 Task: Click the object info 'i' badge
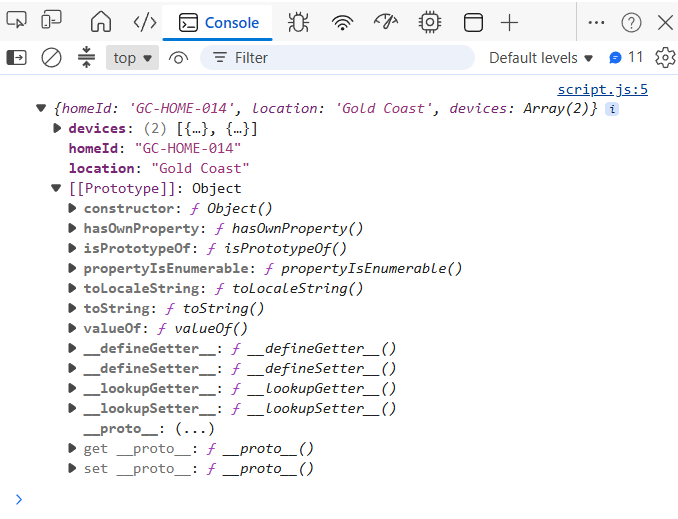tap(612, 109)
